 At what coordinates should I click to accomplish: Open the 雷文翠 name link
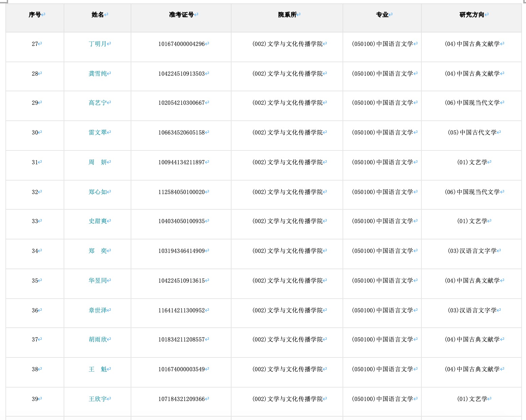point(97,133)
